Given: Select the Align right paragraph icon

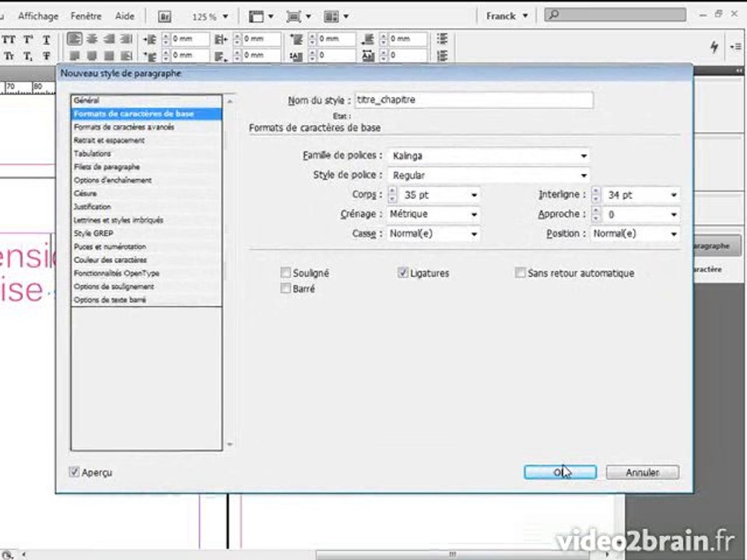Looking at the screenshot, I should click(x=109, y=39).
